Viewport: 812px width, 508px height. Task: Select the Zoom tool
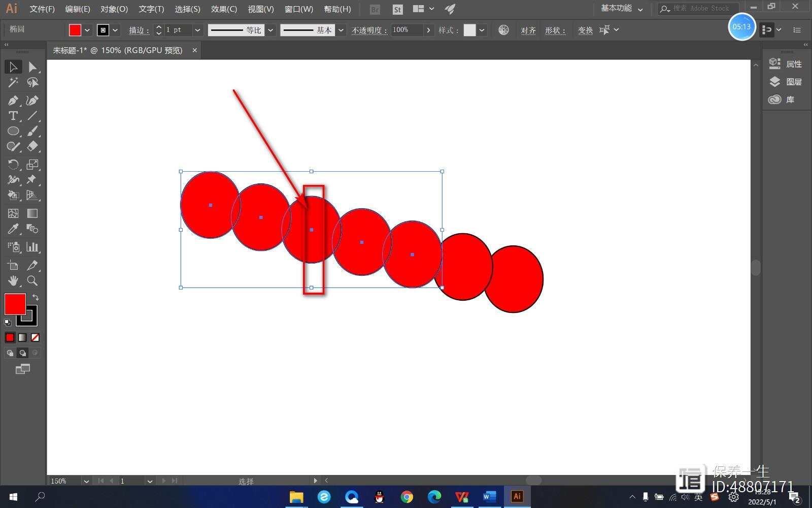32,280
